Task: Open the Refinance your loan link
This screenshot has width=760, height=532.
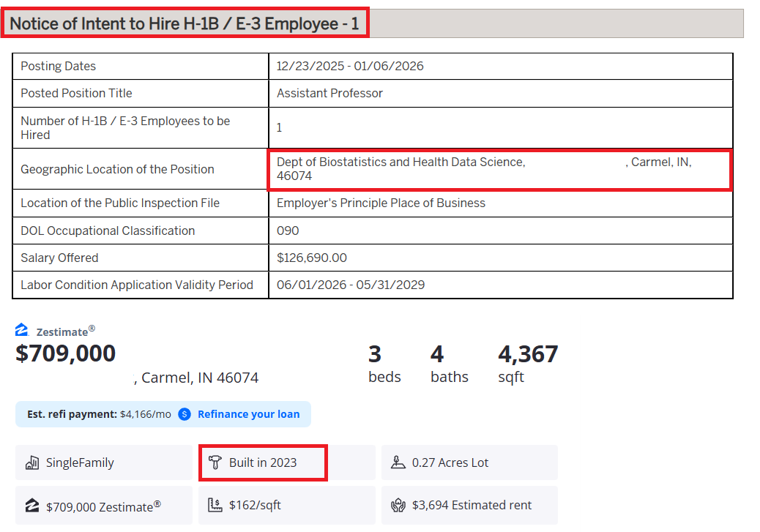Action: click(249, 414)
